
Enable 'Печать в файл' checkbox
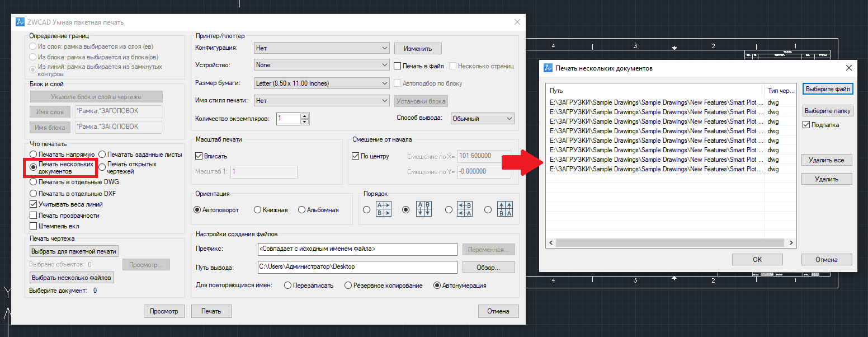pos(398,65)
